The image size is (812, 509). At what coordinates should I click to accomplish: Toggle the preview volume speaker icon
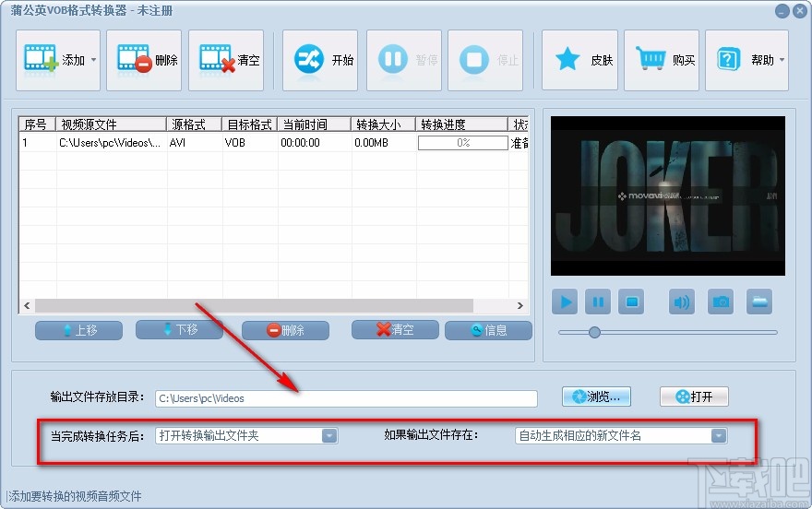(x=682, y=302)
